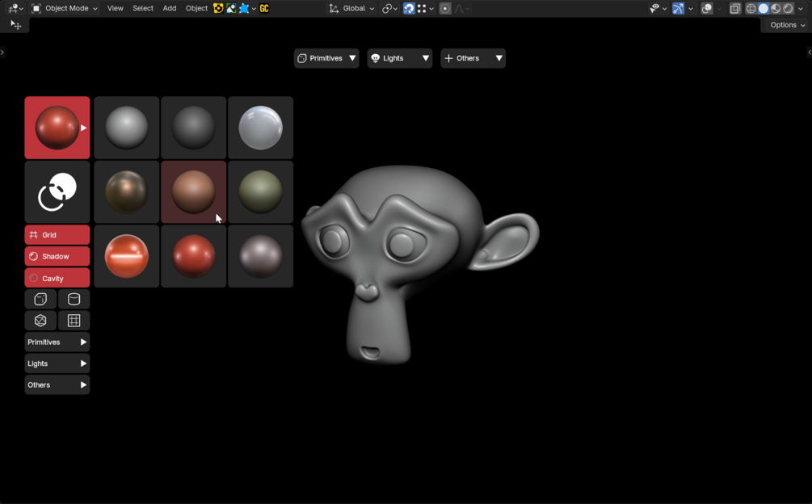Add a cube with the cube icon

tap(40, 299)
